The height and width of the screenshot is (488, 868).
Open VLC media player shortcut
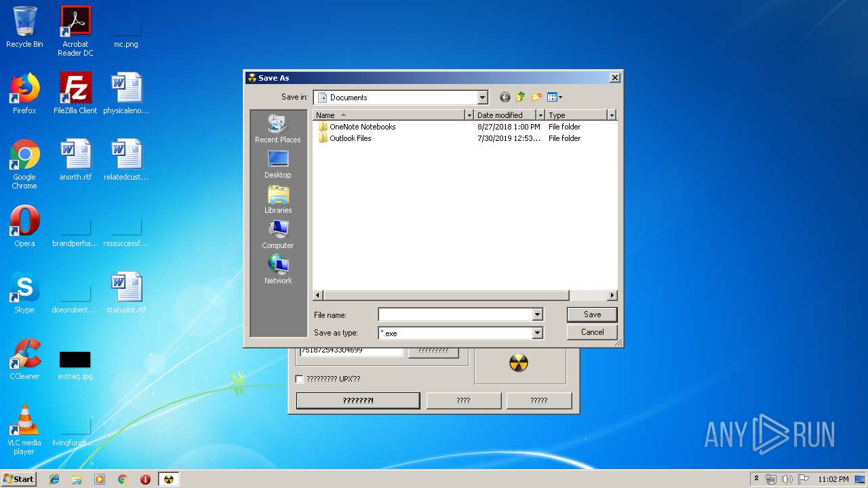(x=24, y=430)
